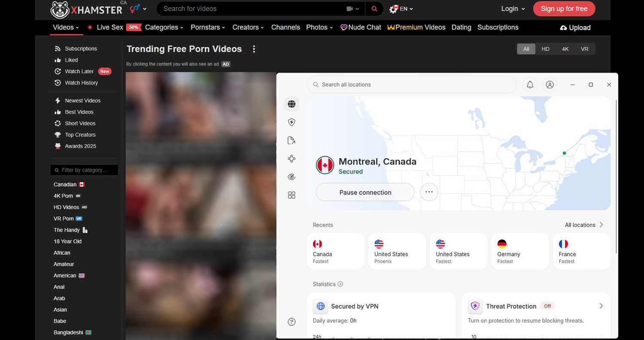Expand the Creators menu
The image size is (644, 340).
[248, 27]
